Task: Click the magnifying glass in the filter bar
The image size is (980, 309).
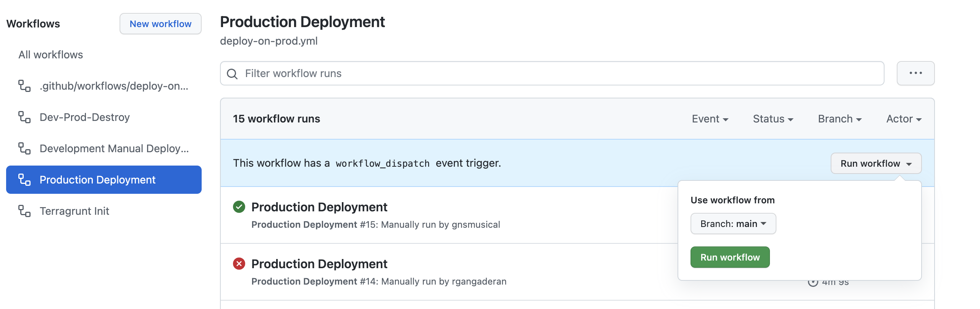Action: click(232, 73)
